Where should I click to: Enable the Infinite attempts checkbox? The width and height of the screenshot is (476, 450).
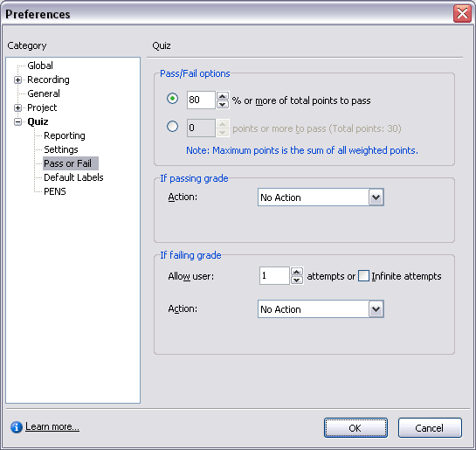tap(363, 276)
